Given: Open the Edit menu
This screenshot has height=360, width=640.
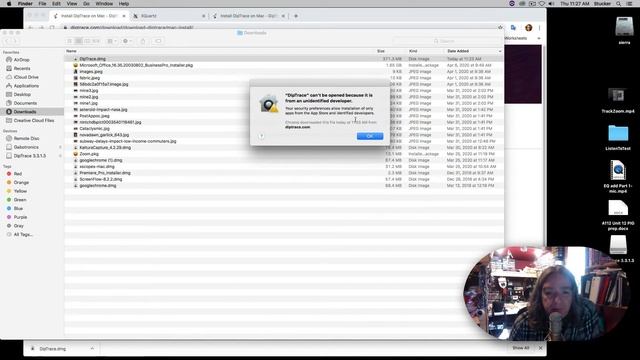Looking at the screenshot, I should [56, 4].
